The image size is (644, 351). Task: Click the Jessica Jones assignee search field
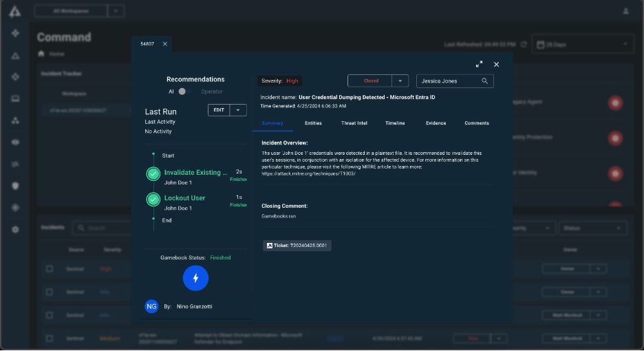(447, 81)
